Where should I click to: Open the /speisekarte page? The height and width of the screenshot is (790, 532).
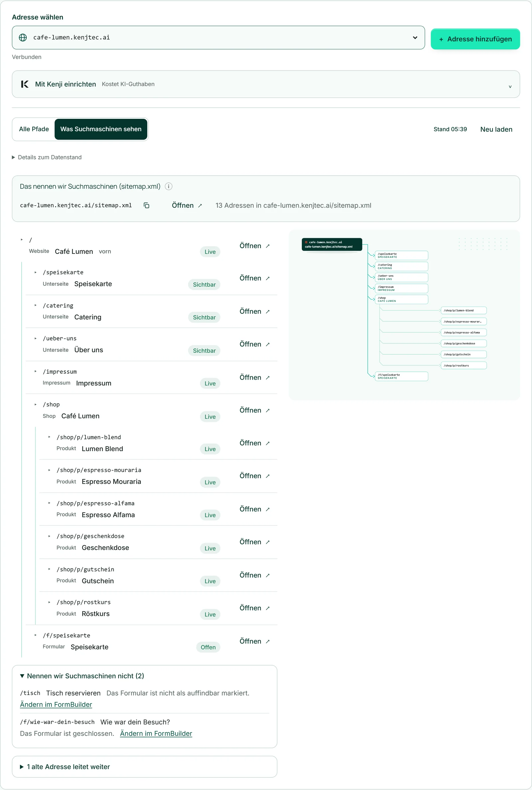[254, 278]
